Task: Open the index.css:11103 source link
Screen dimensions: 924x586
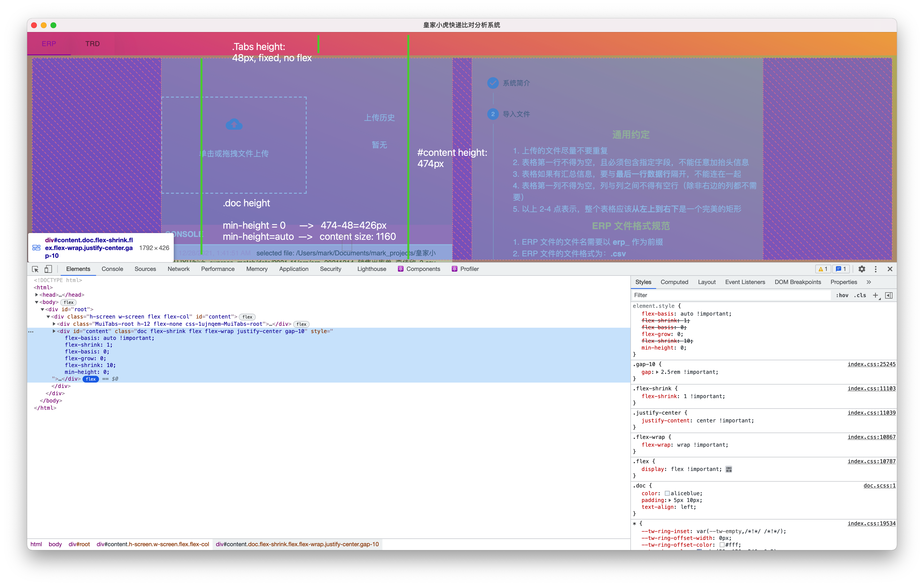Action: coord(871,389)
